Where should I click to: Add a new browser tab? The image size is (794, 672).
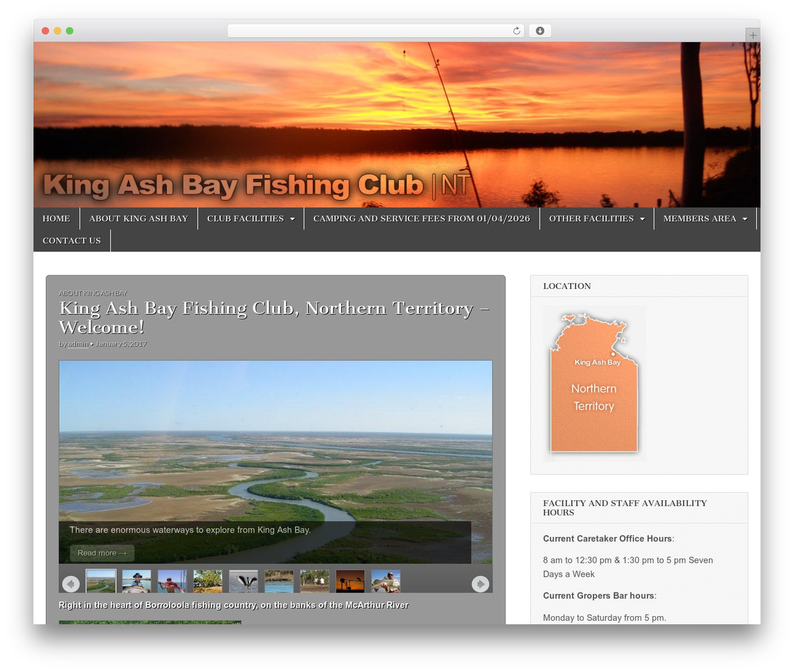(x=752, y=35)
